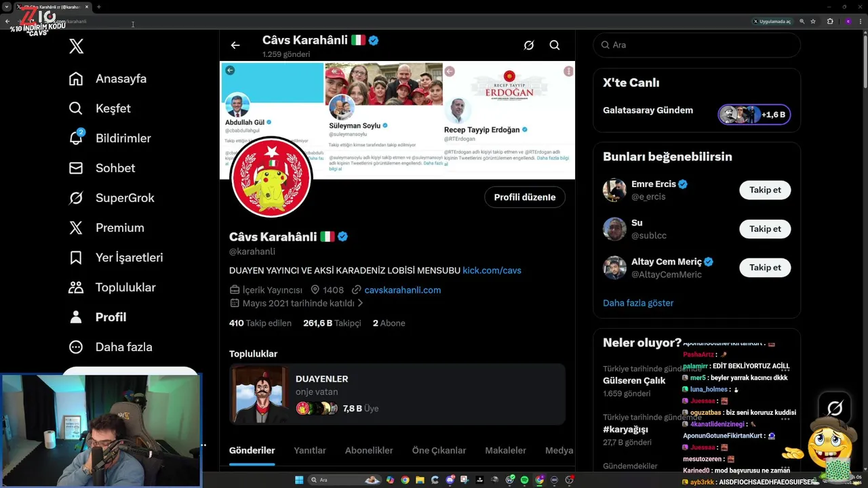Screen dimensions: 868x488
Task: Open the DUAYENLER community card
Action: [397, 394]
